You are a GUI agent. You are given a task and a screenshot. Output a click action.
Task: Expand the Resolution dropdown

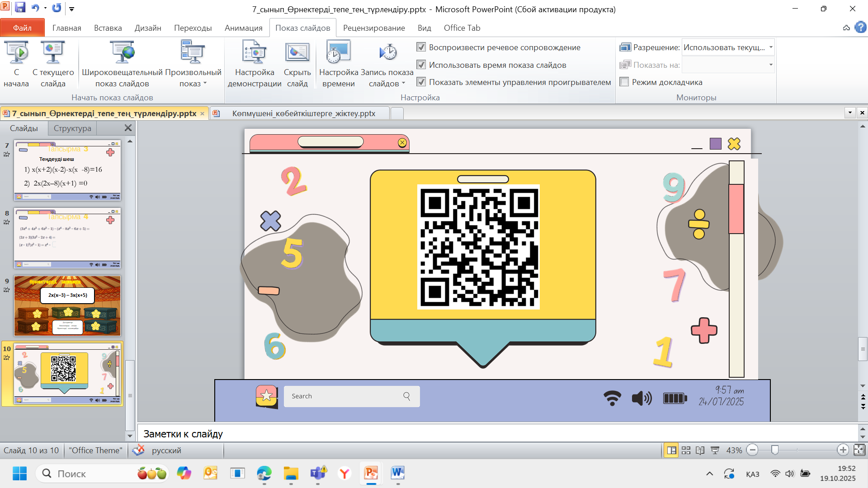771,47
